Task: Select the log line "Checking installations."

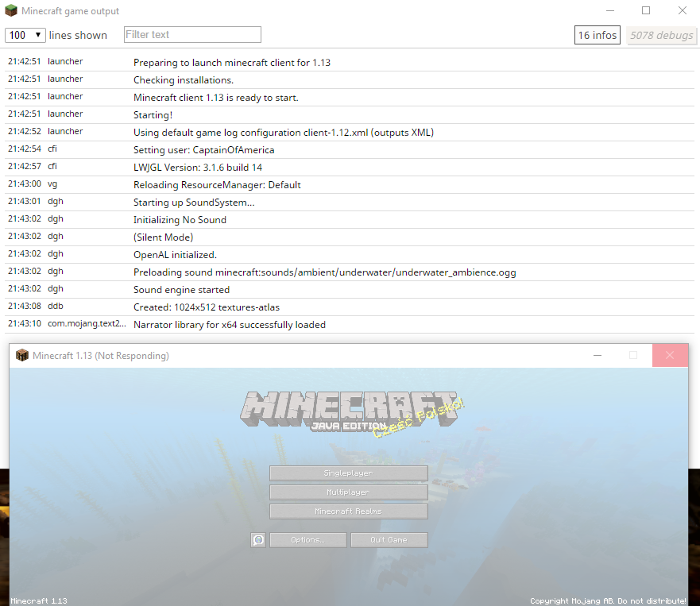Action: [350, 80]
